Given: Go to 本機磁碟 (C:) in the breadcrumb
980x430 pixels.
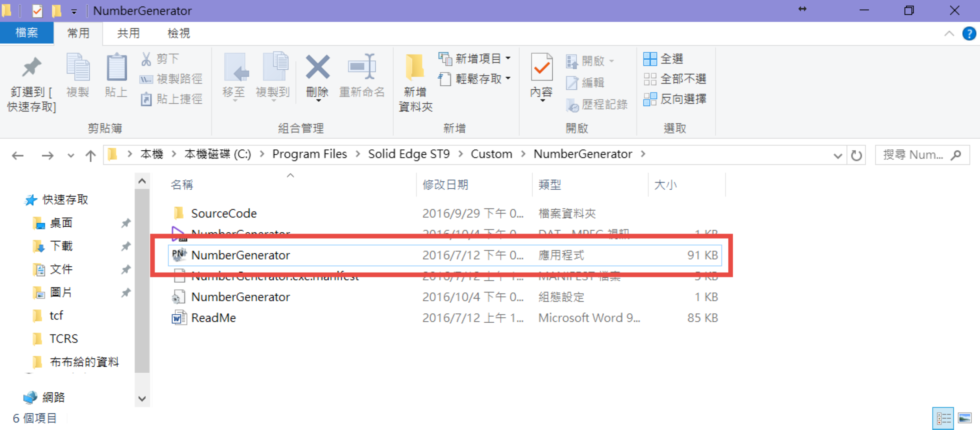Looking at the screenshot, I should [218, 154].
